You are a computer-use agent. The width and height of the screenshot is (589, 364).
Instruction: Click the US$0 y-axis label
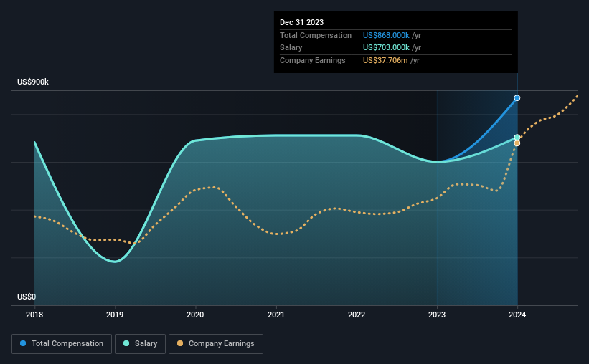27,297
